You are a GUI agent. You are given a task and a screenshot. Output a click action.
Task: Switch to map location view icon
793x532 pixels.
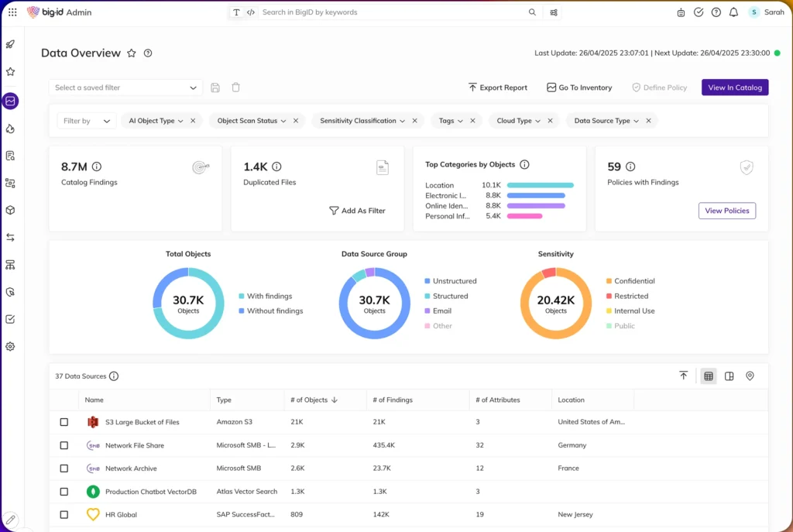click(x=750, y=376)
